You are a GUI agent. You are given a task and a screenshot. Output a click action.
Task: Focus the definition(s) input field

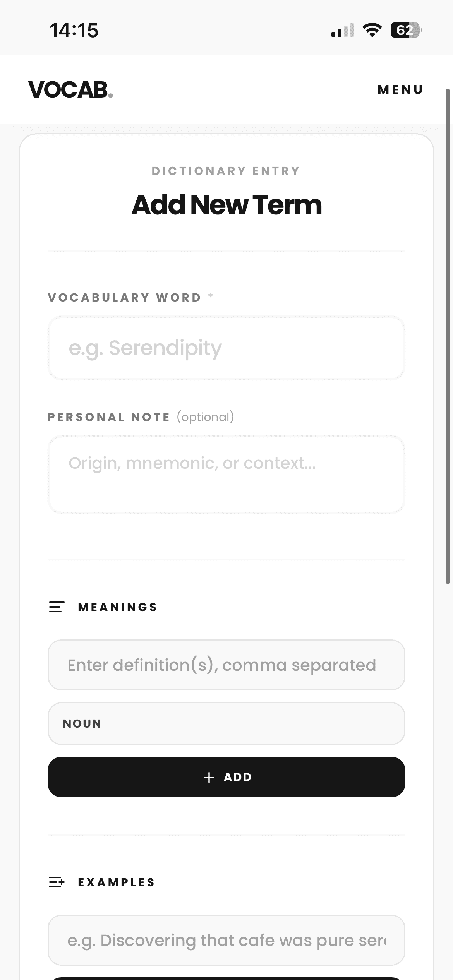(x=226, y=665)
